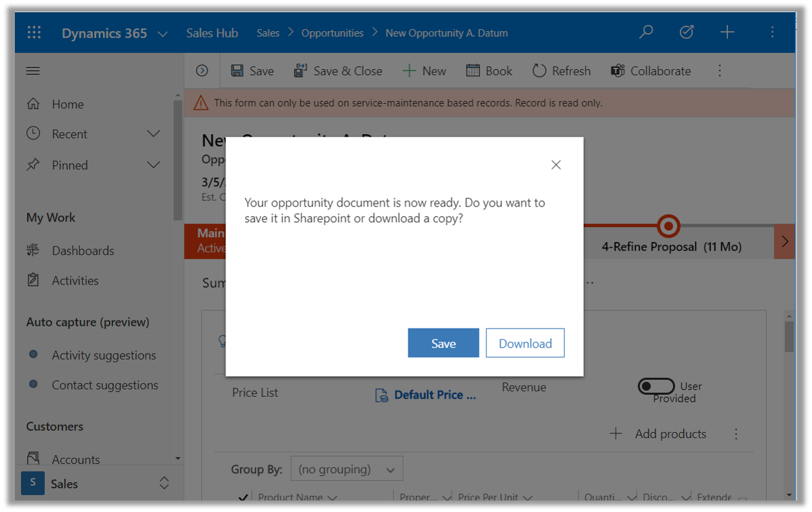Viewport: 812px width, 512px height.
Task: Open Activity suggestions in sidebar
Action: tap(104, 355)
